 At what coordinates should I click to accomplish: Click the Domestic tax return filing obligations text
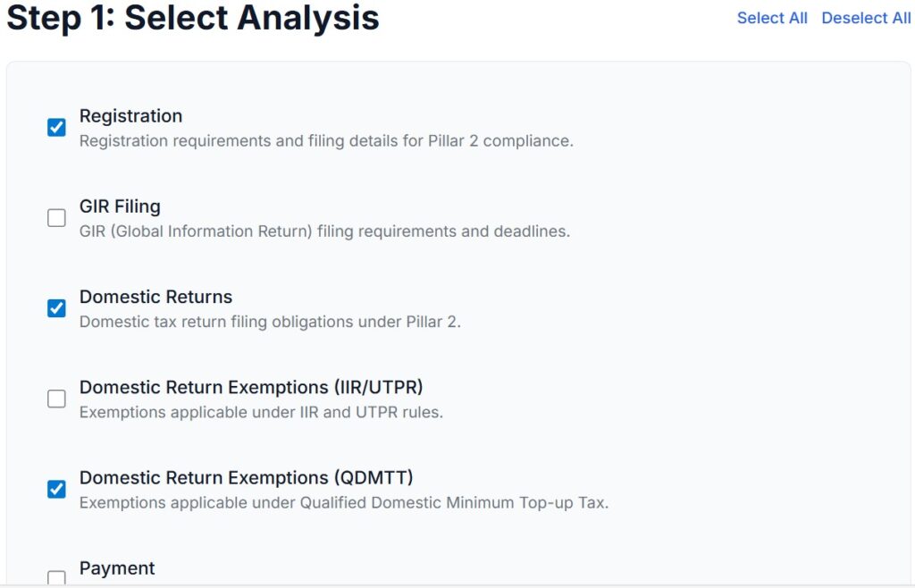click(270, 322)
